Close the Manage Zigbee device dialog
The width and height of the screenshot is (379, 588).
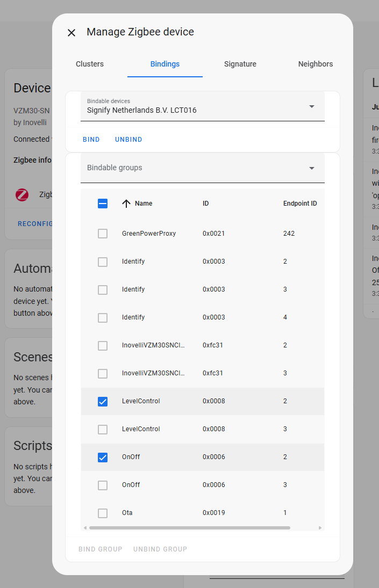[71, 33]
